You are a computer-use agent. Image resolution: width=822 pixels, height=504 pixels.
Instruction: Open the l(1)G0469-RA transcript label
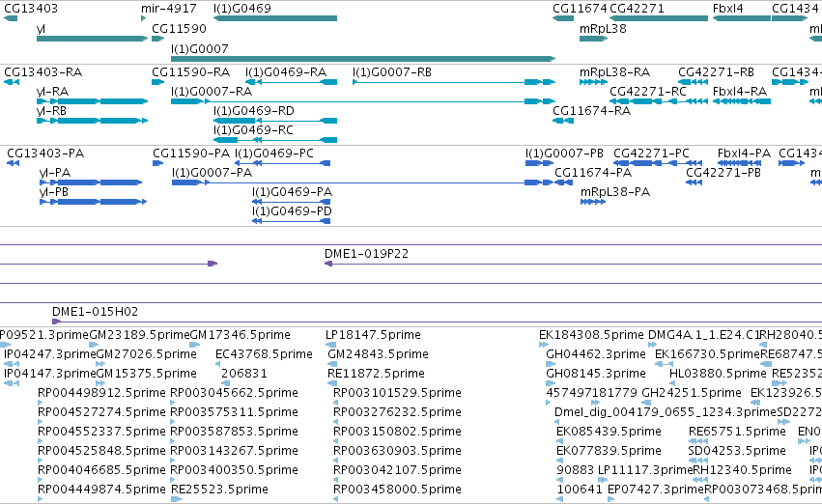click(x=286, y=72)
